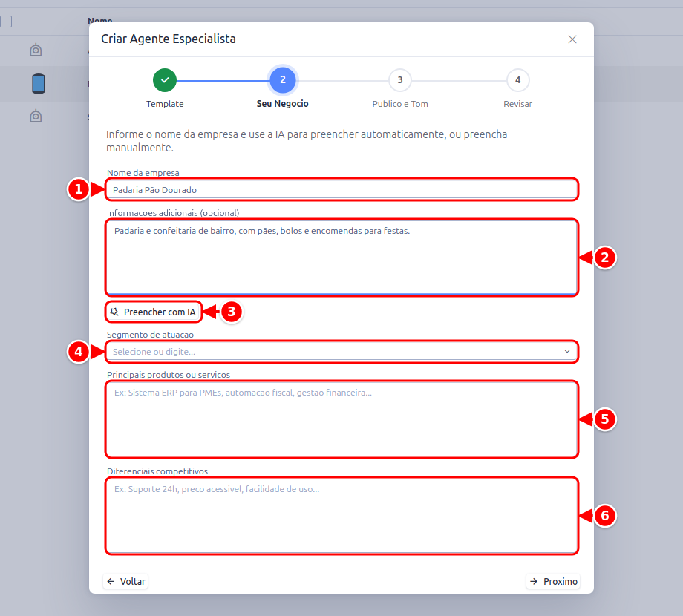Expand Segmento de atuacao chevron arrow

click(x=566, y=351)
